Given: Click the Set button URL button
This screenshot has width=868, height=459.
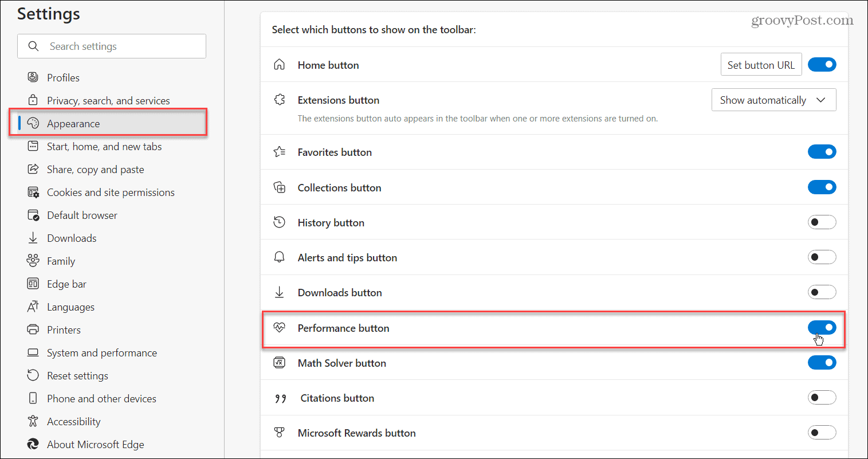Looking at the screenshot, I should pyautogui.click(x=761, y=64).
